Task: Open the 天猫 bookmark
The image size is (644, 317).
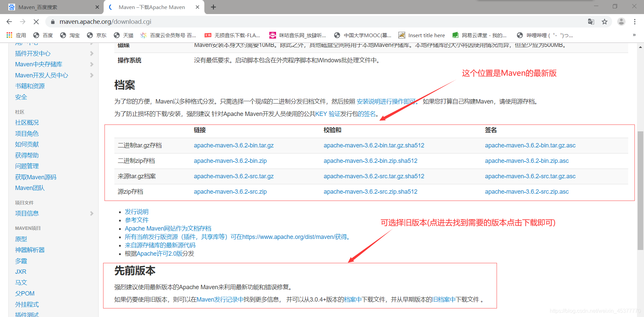Action: click(x=123, y=35)
